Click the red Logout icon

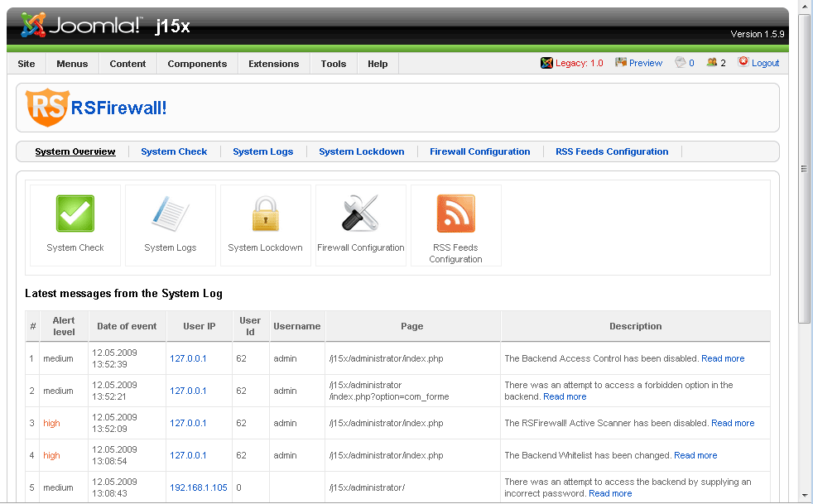click(743, 62)
